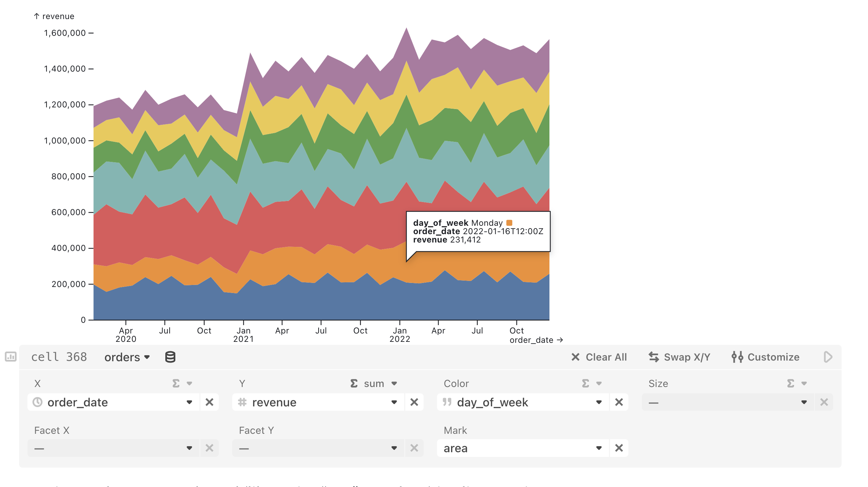This screenshot has height=487, width=868.
Task: Remove the order_date X field
Action: click(210, 402)
